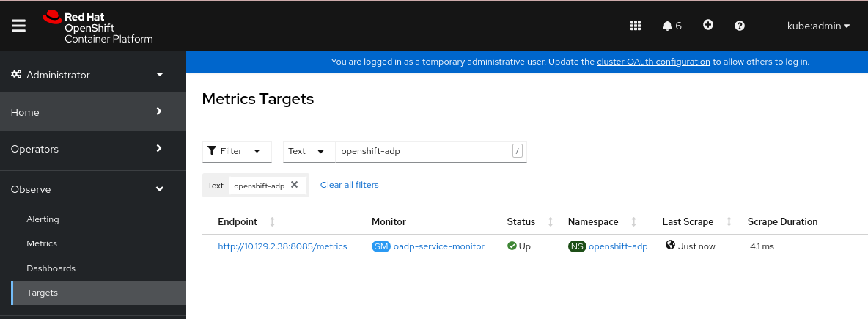Sort by Last Scrape column arrows
This screenshot has height=319, width=868.
coord(729,221)
